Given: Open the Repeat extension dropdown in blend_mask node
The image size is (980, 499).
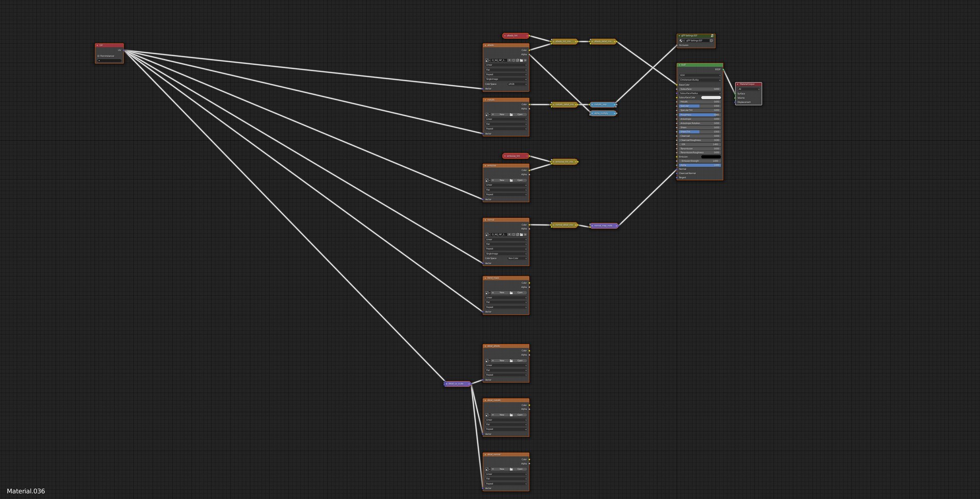Looking at the screenshot, I should tap(506, 307).
